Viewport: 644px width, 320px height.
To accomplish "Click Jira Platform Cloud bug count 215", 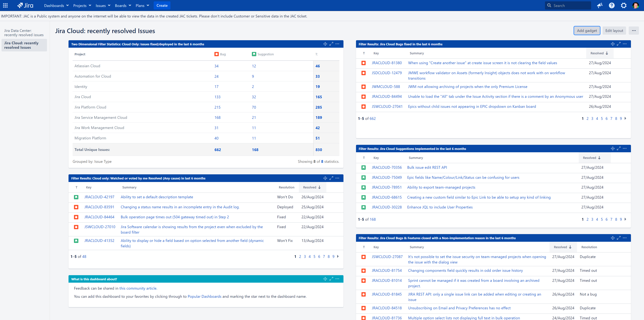I will point(217,107).
